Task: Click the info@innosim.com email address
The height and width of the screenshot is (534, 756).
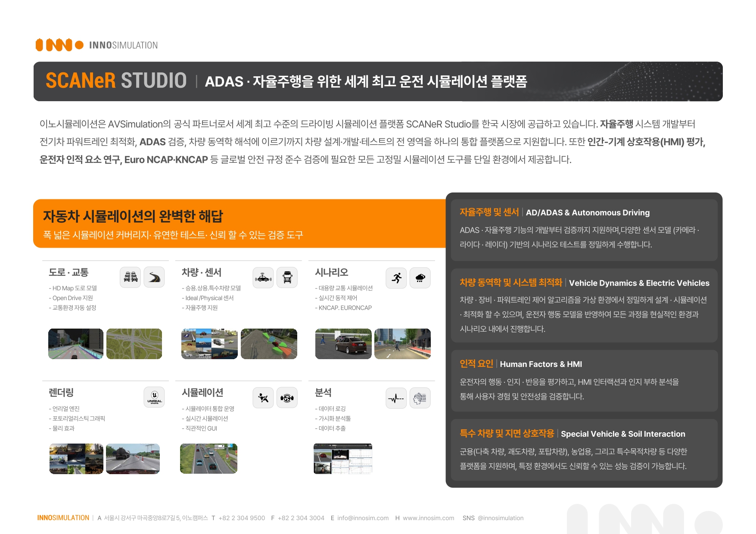Action: click(363, 518)
